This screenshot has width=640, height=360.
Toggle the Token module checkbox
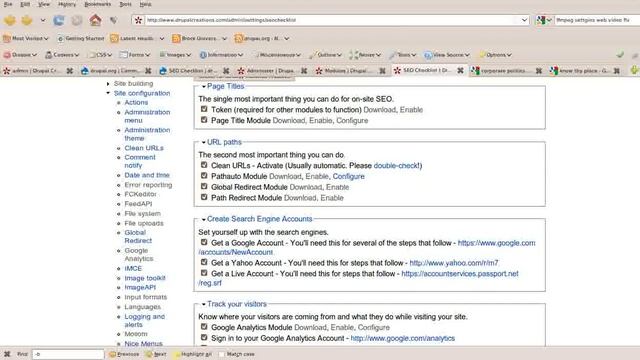204,109
